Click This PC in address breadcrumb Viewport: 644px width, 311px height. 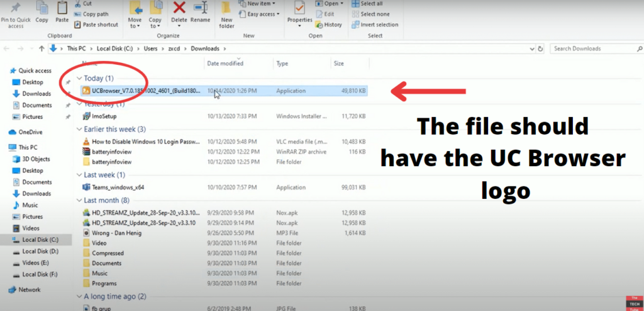(x=76, y=48)
